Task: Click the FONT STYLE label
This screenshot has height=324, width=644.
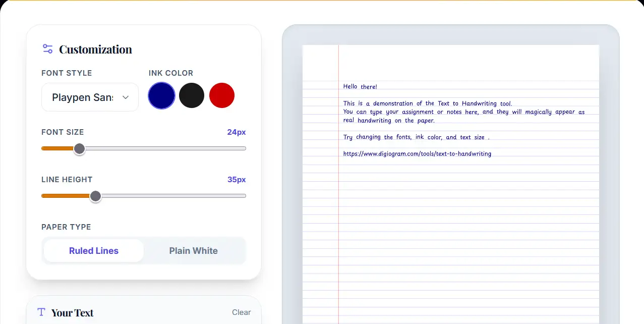Action: click(67, 73)
